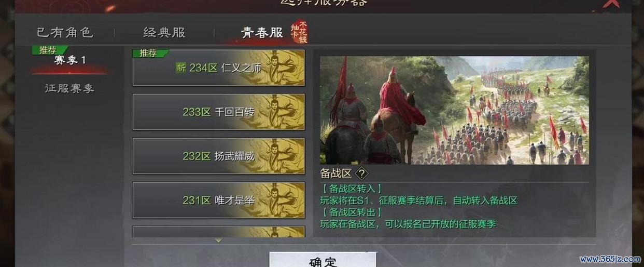The height and width of the screenshot is (267, 644).
Task: Select the 青春服 tab
Action: [x=262, y=32]
